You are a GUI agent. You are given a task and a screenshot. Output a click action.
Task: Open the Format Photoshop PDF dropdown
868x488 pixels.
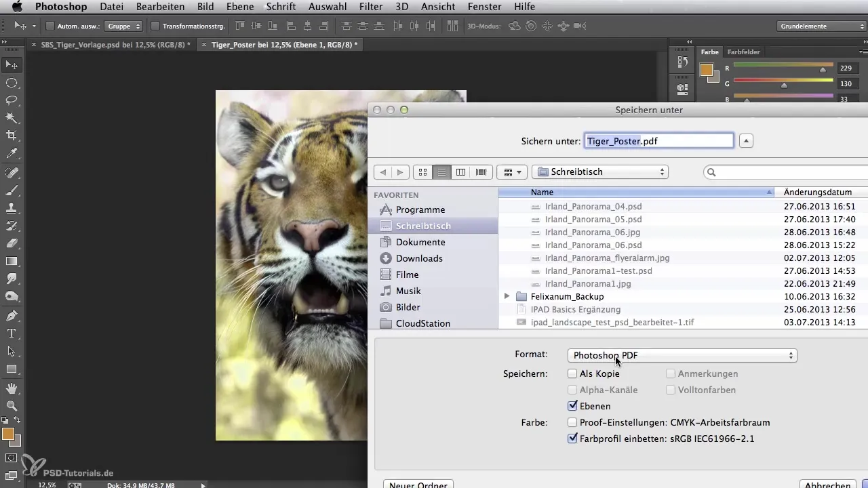click(682, 355)
